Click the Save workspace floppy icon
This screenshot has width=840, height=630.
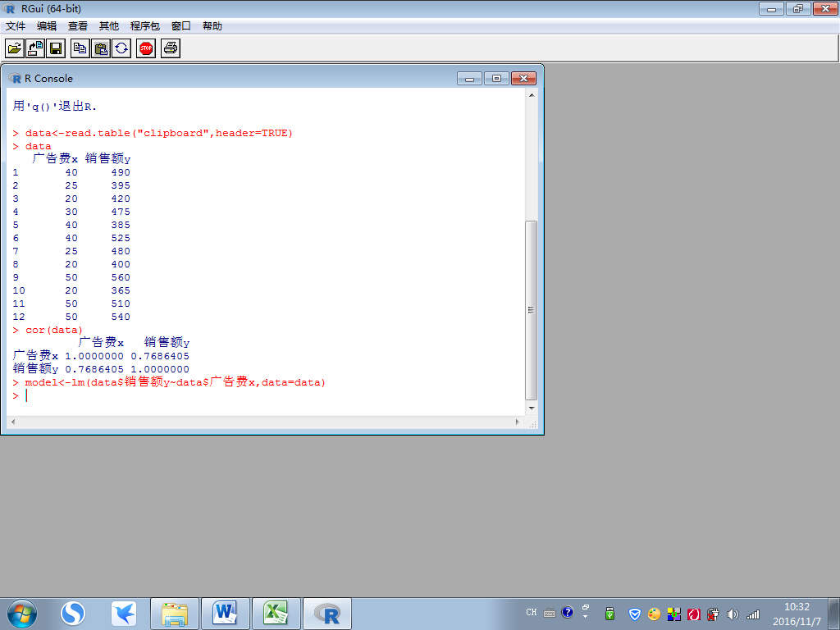point(56,48)
